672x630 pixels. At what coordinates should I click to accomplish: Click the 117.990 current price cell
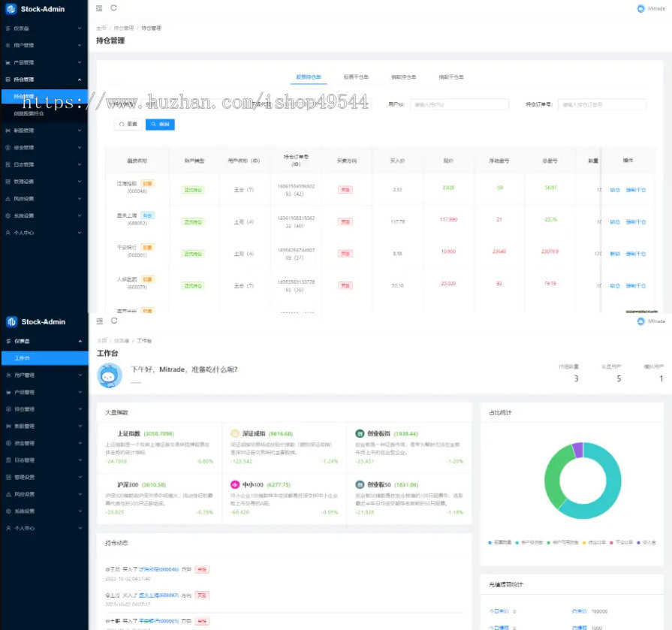(448, 219)
